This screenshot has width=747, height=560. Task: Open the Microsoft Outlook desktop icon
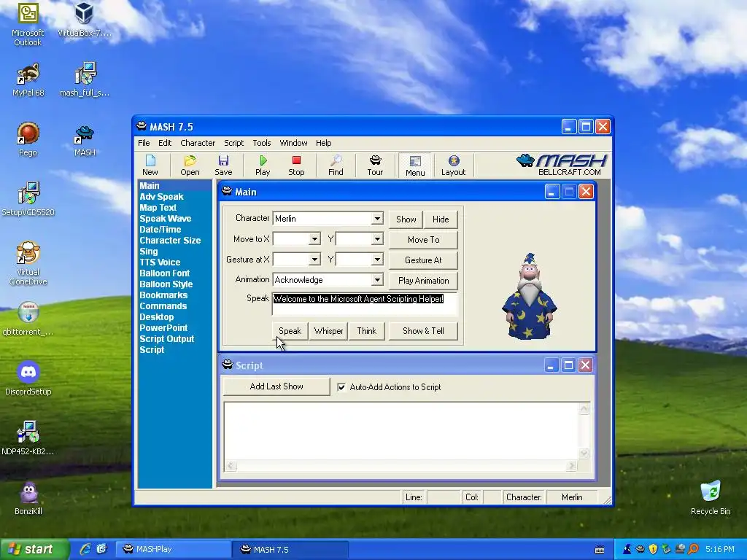tap(28, 24)
